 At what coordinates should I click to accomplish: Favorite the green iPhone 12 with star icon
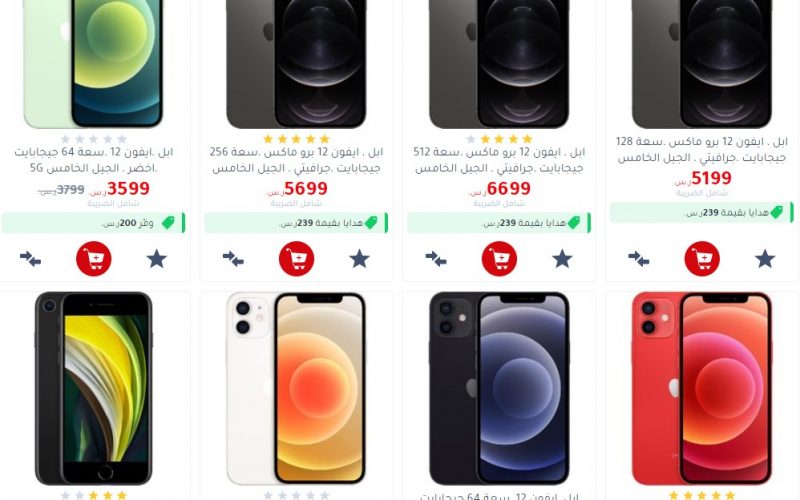[157, 259]
